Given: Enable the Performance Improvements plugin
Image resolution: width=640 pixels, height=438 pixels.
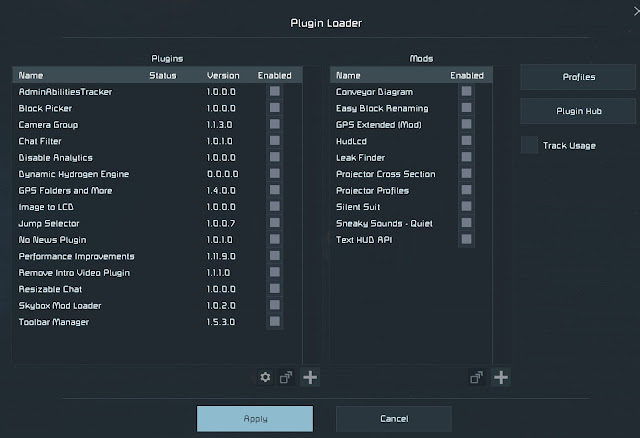Looking at the screenshot, I should pos(275,256).
